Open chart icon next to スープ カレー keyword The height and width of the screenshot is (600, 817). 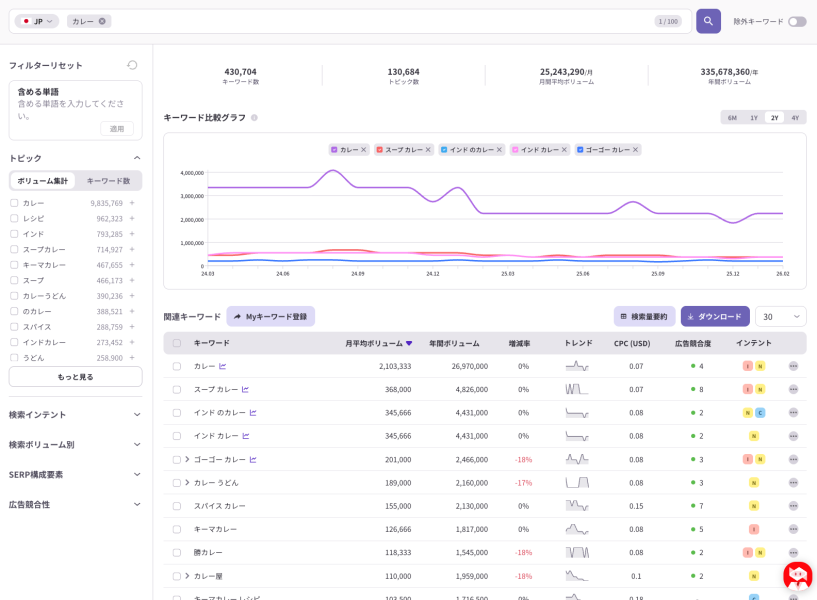pos(245,389)
